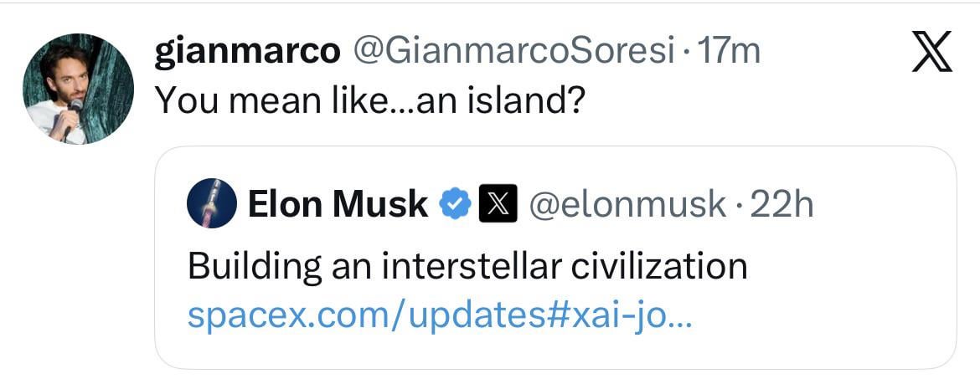Click the 17m timestamp

pyautogui.click(x=729, y=52)
